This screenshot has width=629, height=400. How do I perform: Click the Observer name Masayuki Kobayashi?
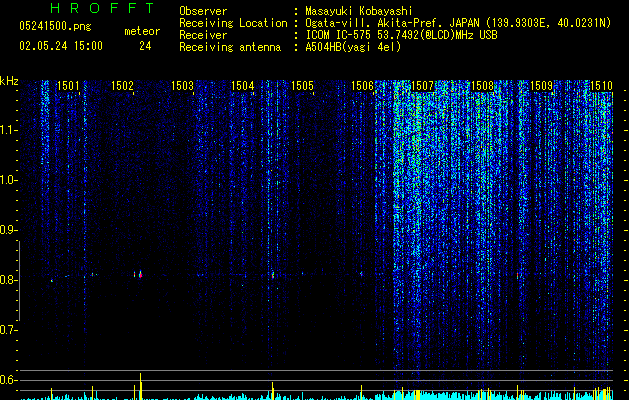359,11
